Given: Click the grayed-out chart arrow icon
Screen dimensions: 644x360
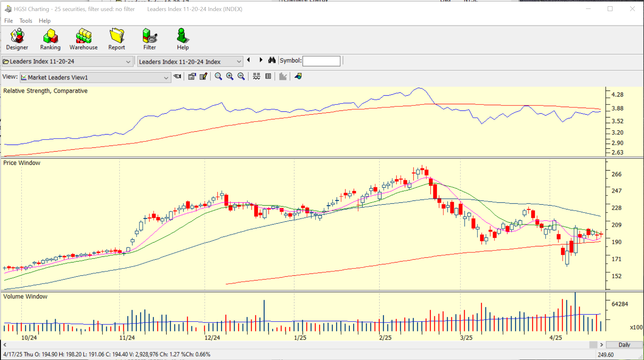Looking at the screenshot, I should coord(283,76).
